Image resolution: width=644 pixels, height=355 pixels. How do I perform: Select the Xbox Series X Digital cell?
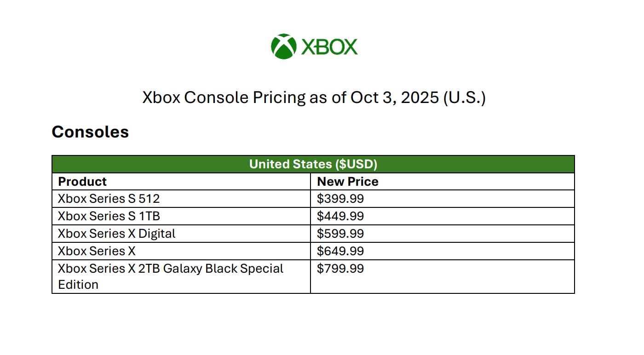coord(117,234)
